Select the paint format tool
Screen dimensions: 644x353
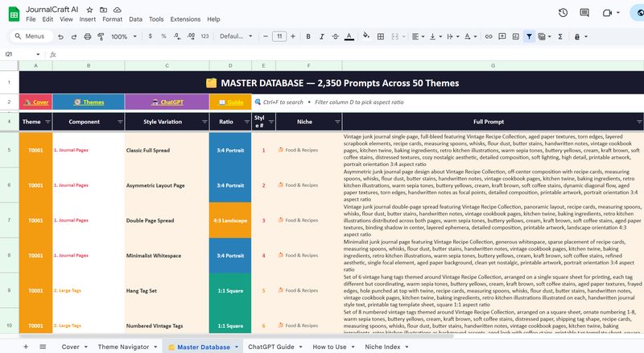click(x=101, y=36)
